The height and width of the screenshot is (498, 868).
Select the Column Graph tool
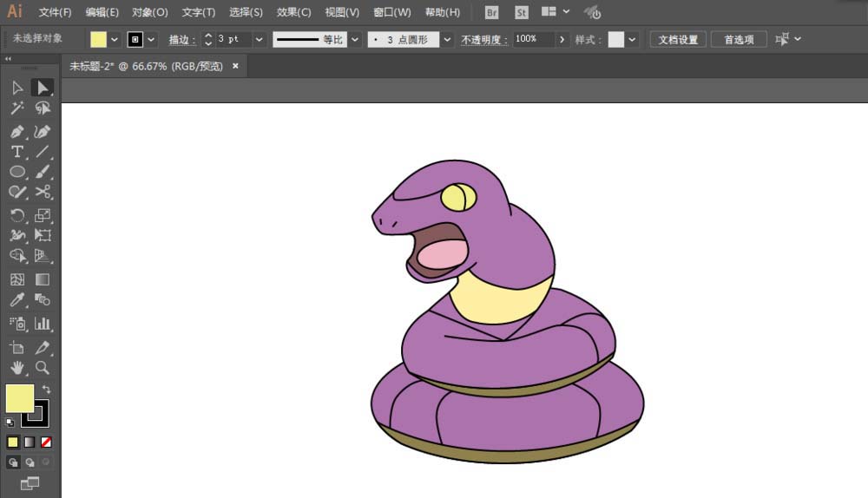coord(42,324)
